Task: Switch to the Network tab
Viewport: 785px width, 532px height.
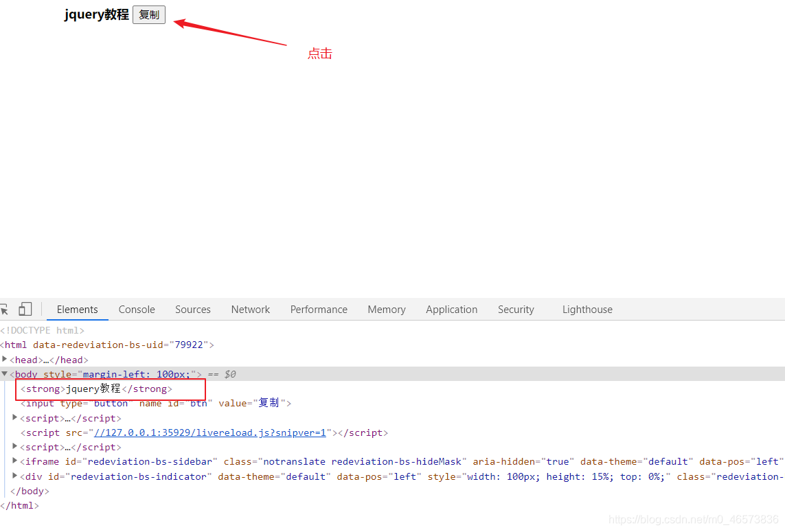Action: (x=250, y=310)
